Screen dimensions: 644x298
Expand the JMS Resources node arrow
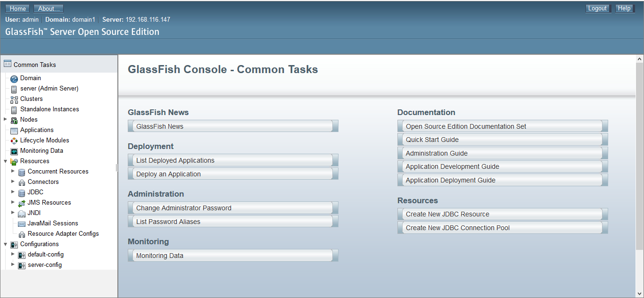click(x=13, y=202)
